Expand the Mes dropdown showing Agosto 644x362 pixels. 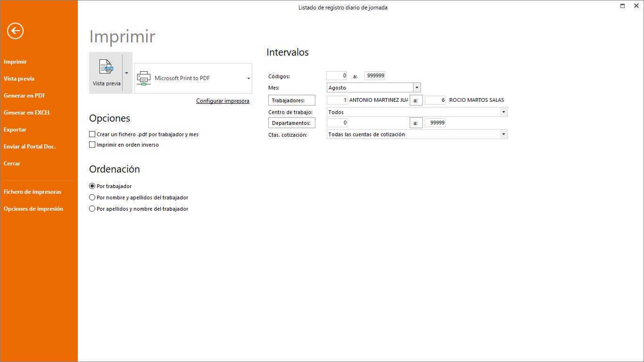tap(417, 88)
